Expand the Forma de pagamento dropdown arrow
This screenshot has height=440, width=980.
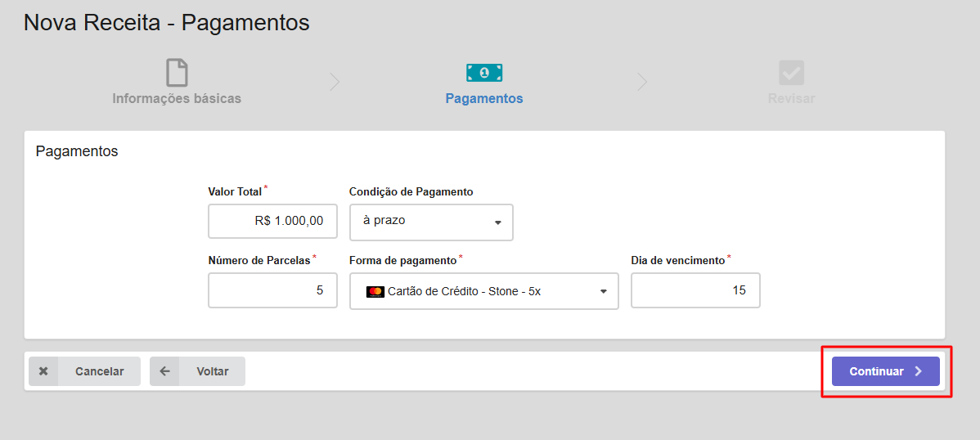(x=604, y=291)
